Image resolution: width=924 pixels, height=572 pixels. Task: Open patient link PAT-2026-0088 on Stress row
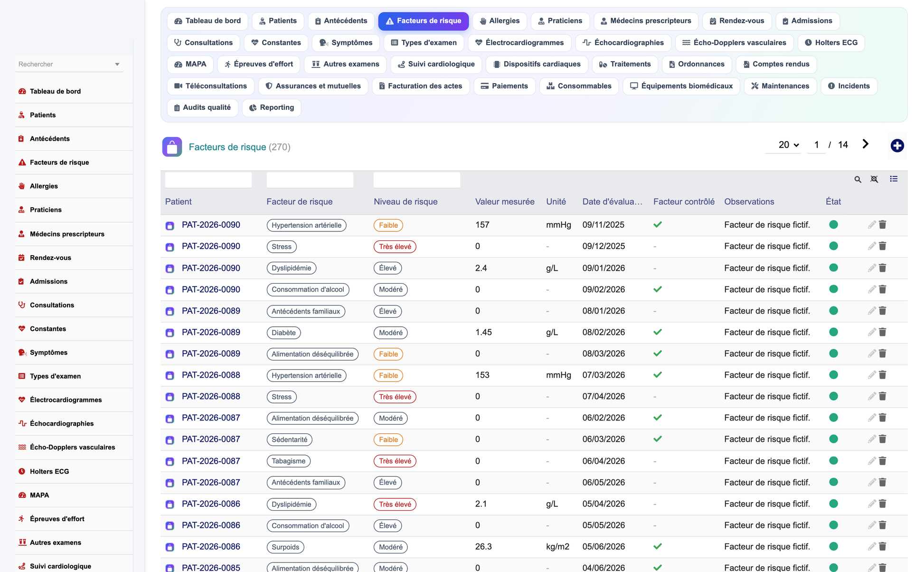coord(211,396)
